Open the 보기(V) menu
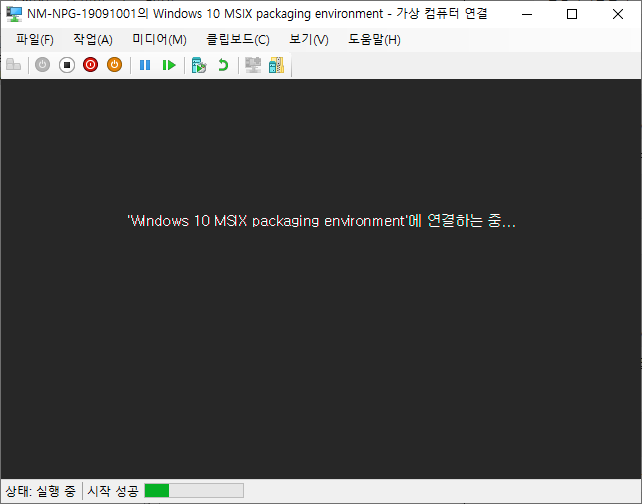Screen dimensions: 642x504 309,39
